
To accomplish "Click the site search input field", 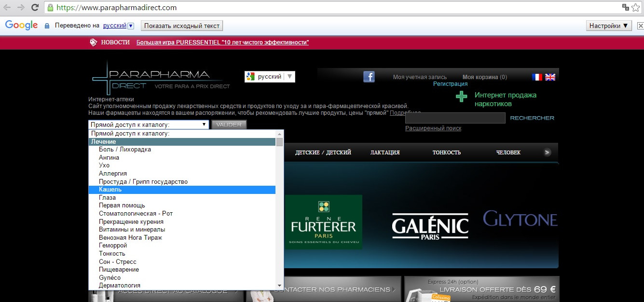I will click(x=455, y=118).
